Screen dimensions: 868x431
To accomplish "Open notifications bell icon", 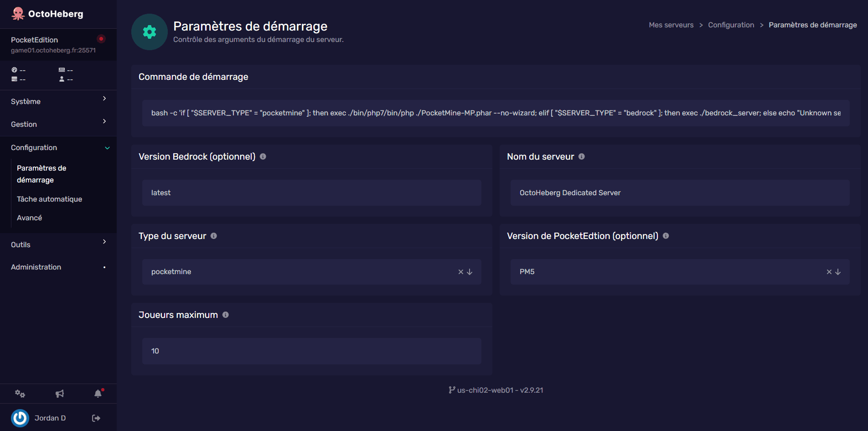I will tap(98, 394).
